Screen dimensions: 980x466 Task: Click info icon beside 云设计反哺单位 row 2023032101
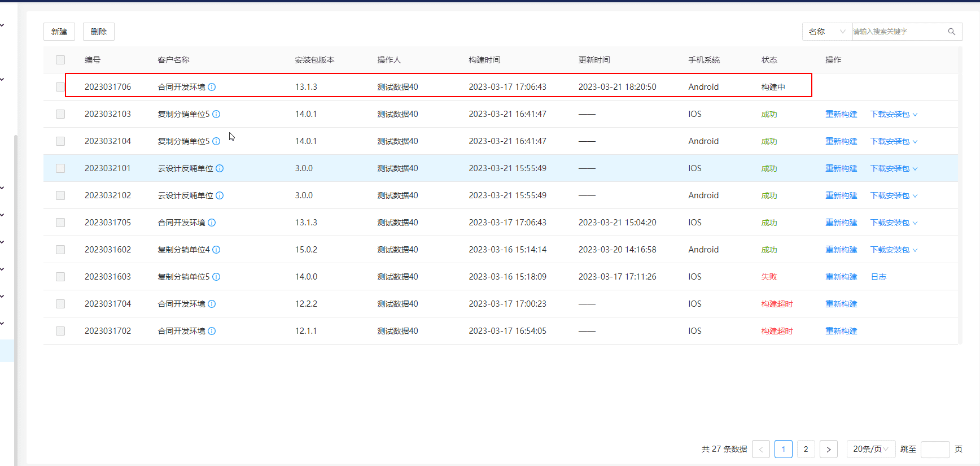coord(220,168)
